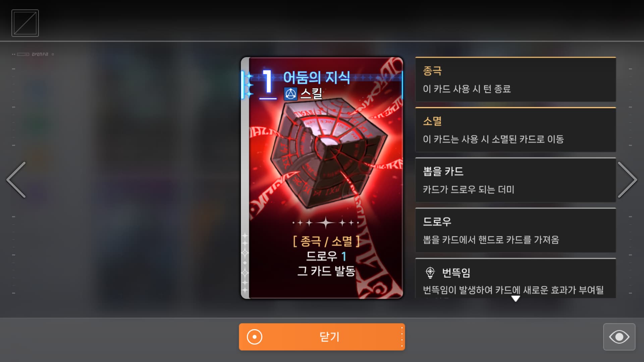Viewport: 644px width, 362px height.
Task: Go to next card with right arrow
Action: [x=627, y=180]
